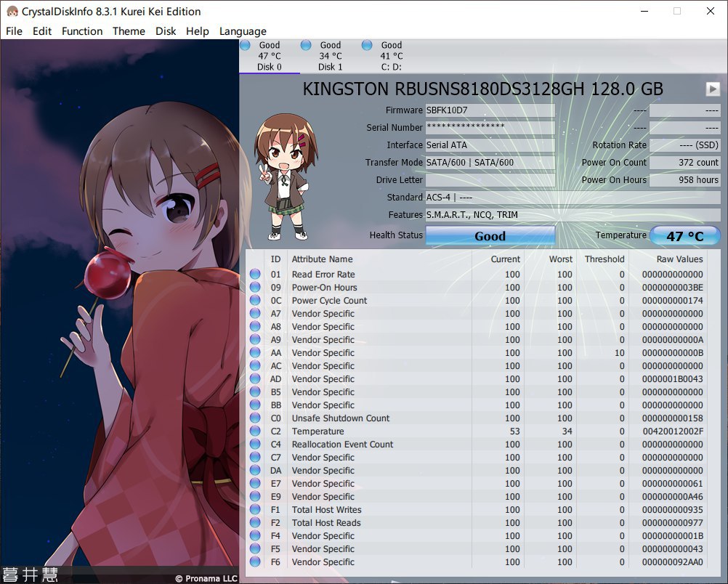
Task: Open the File menu
Action: point(14,31)
